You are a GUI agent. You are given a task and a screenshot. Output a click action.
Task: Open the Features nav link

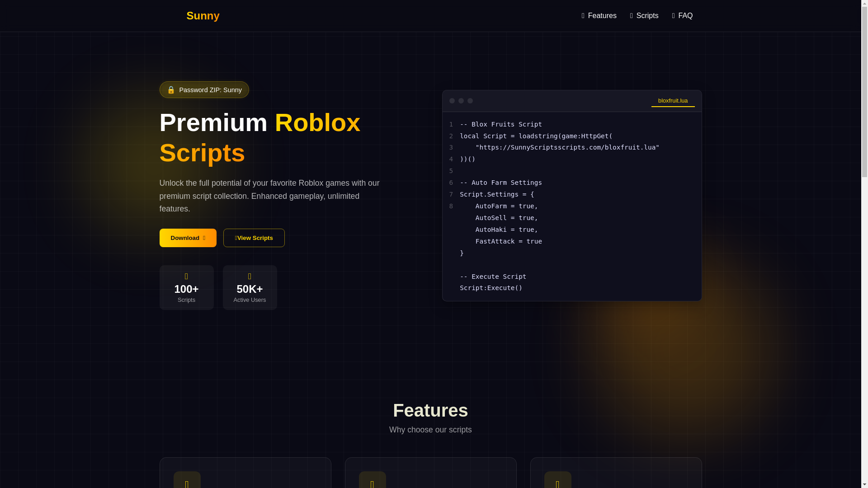pyautogui.click(x=599, y=16)
